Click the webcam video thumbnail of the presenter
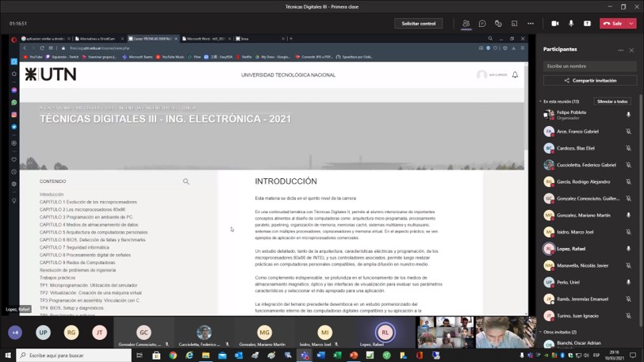This screenshot has height=362, width=644. 505,333
